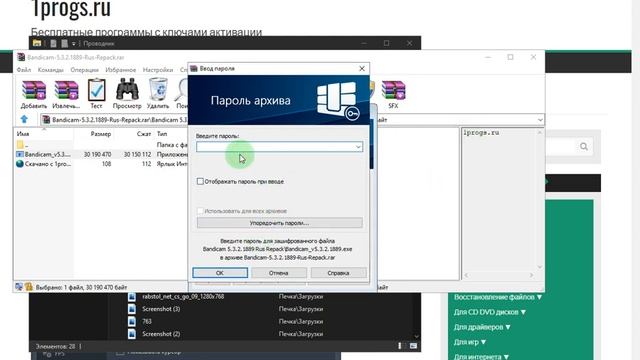Click the Упорядочить пароли... button
The width and height of the screenshot is (640, 360).
click(280, 223)
